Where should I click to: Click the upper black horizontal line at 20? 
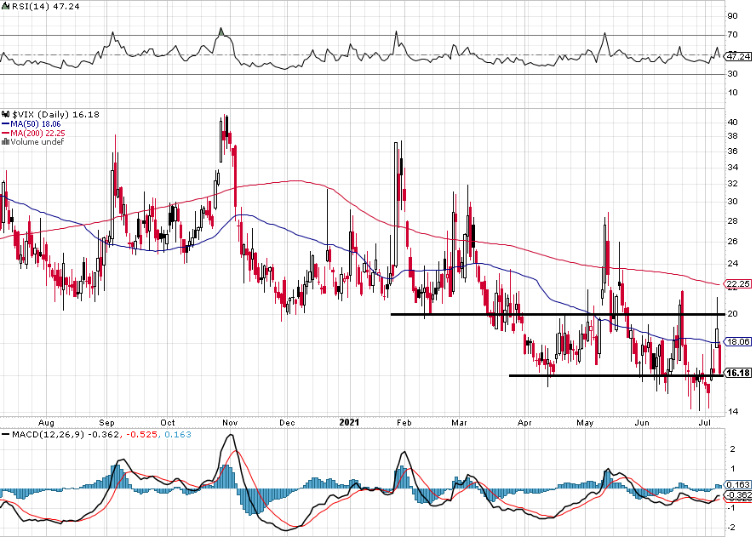558,314
